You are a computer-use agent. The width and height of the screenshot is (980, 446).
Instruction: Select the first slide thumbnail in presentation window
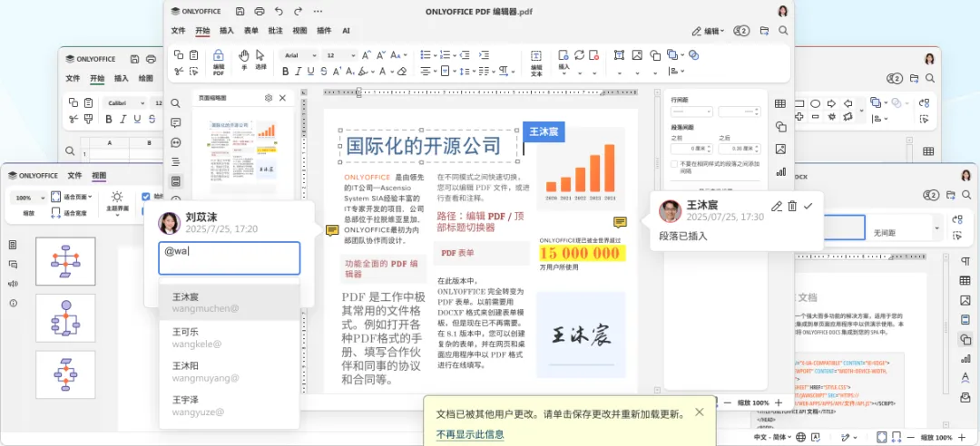65,261
